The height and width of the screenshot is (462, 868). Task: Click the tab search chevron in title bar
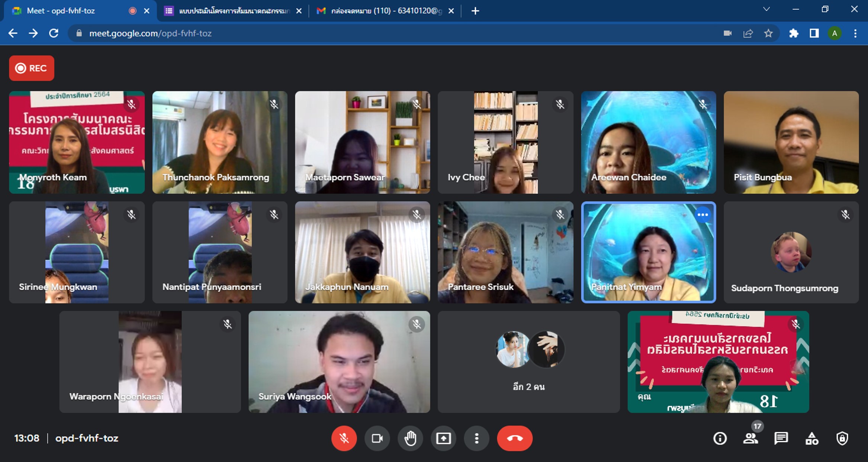pos(766,10)
